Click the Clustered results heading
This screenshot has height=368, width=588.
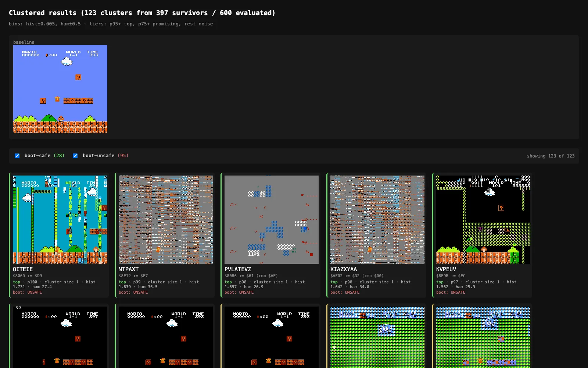click(x=142, y=13)
